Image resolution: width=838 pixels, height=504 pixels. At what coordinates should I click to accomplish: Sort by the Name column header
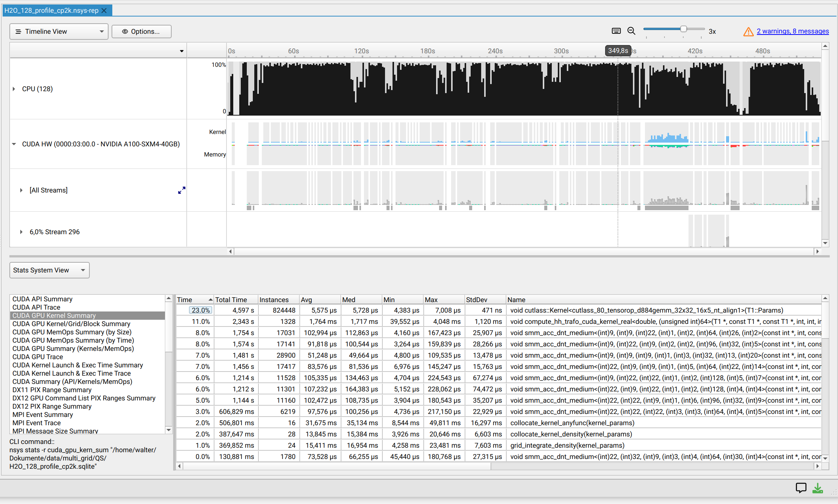pyautogui.click(x=664, y=300)
